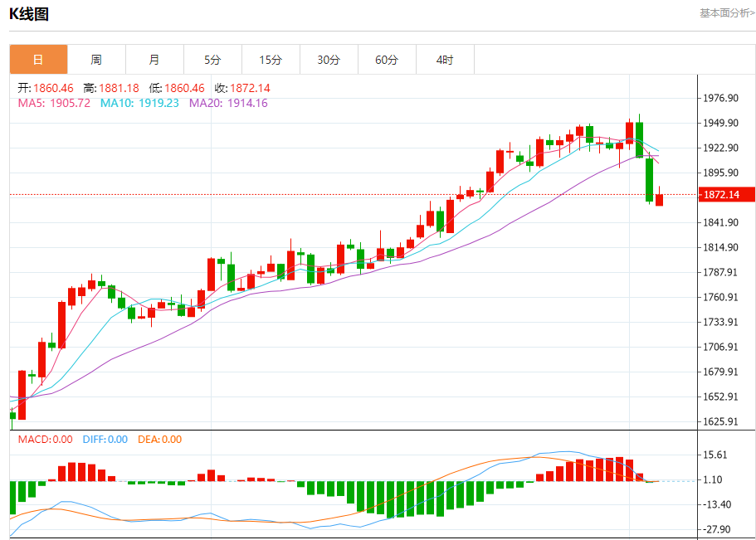Viewport: 756px width, 540px height.
Task: Click the 1949.90 price axis label
Action: [x=721, y=123]
